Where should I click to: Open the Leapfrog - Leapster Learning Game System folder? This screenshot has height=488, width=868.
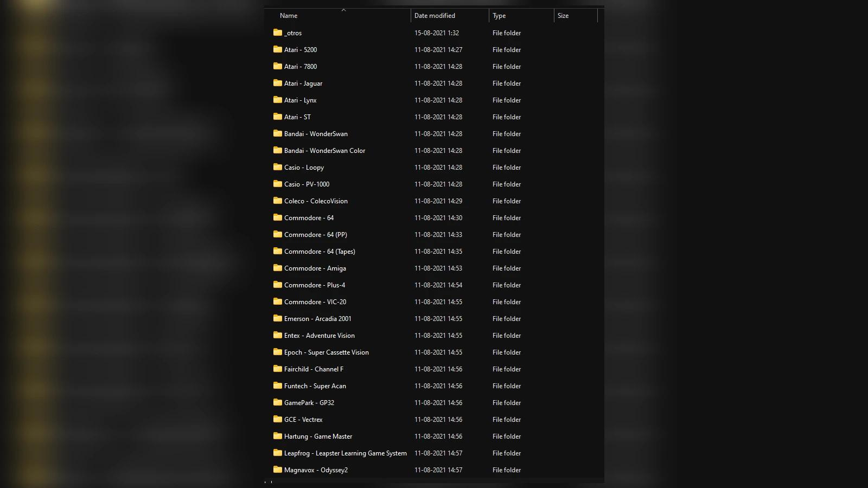point(346,453)
